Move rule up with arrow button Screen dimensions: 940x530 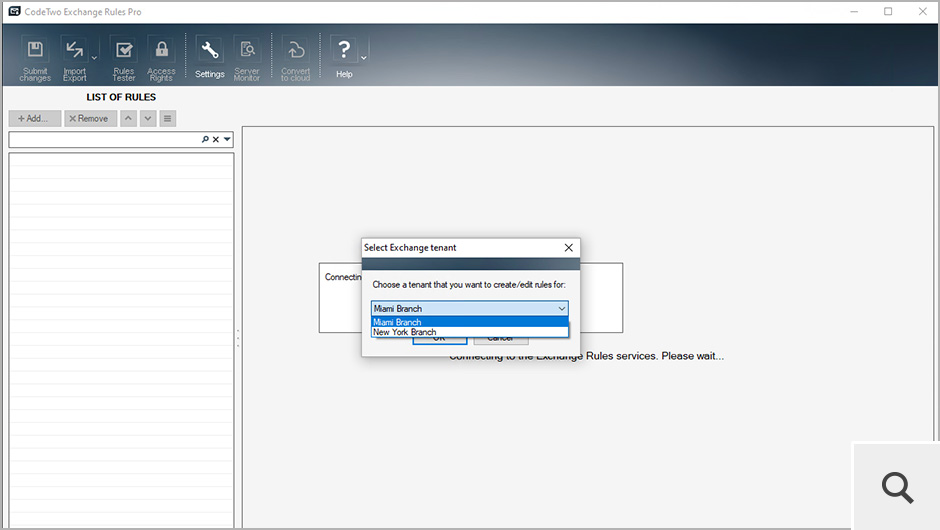click(128, 118)
